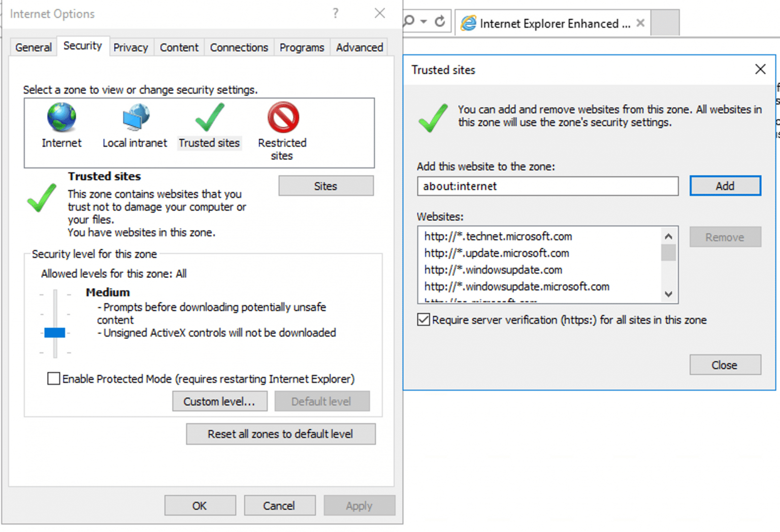The width and height of the screenshot is (780, 532).
Task: Click the help question mark in Internet Options
Action: (336, 14)
